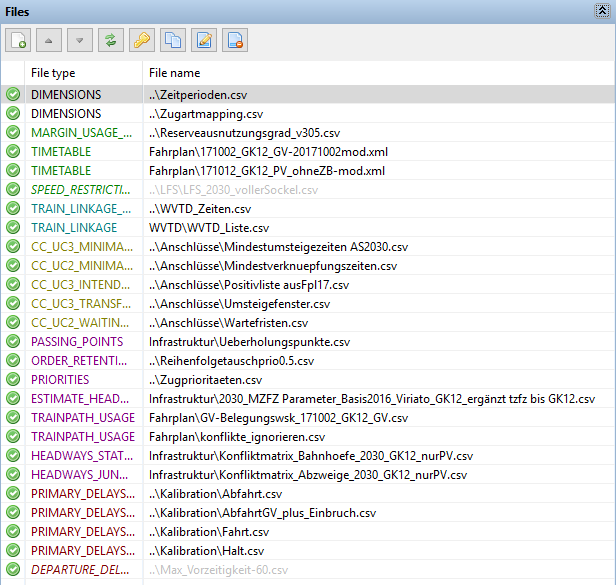616x585 pixels.
Task: Click the CC_UC3_INTEND... file type cell
Action: point(80,284)
